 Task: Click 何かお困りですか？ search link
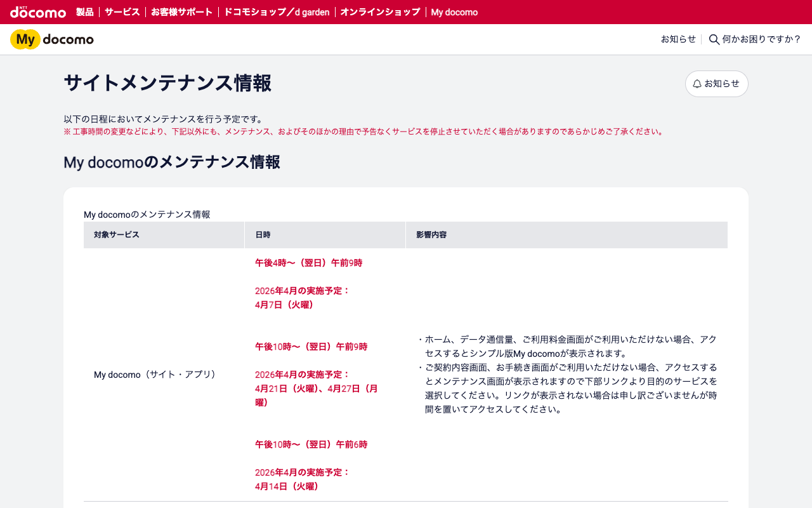(761, 39)
